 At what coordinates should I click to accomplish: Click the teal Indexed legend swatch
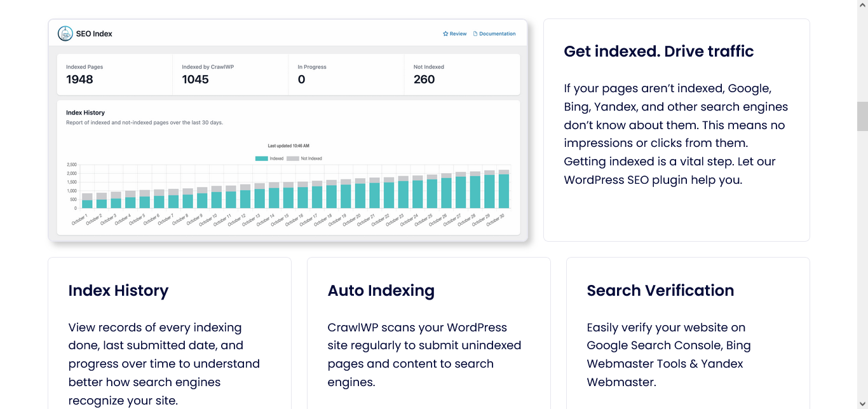[x=262, y=158]
